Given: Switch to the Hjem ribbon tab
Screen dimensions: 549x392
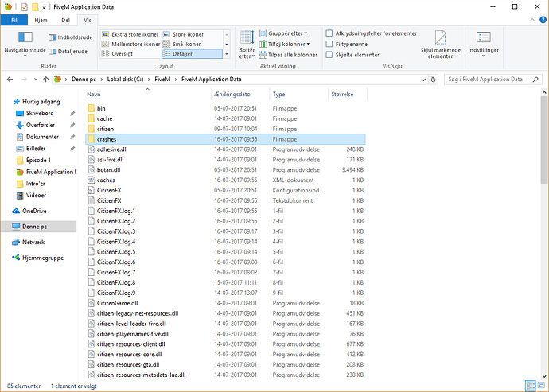Looking at the screenshot, I should (41, 21).
